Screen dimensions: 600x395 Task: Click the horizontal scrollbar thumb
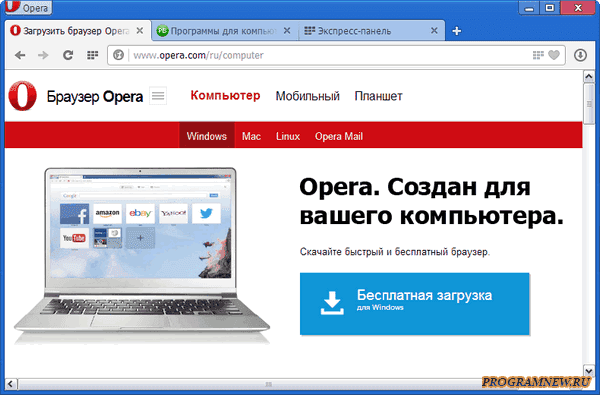coord(269,384)
